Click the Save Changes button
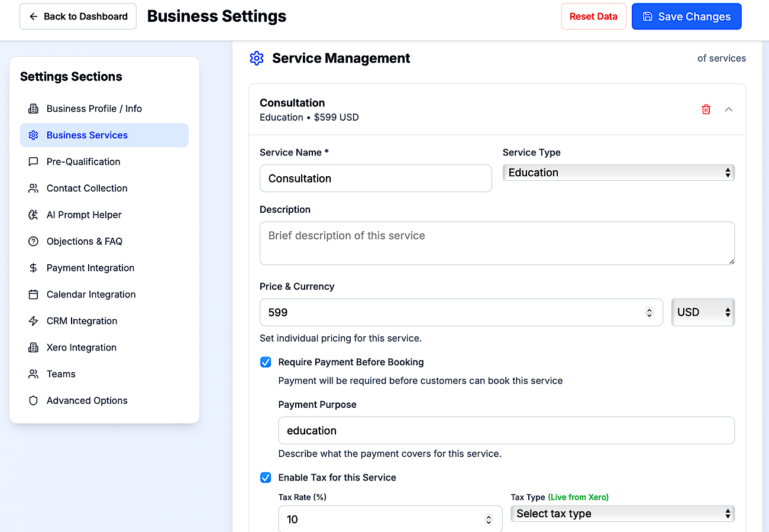This screenshot has width=769, height=532. (x=686, y=16)
